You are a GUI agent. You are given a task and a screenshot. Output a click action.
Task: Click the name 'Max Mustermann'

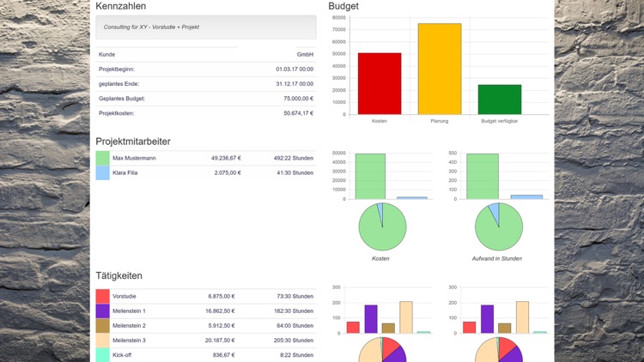(134, 158)
